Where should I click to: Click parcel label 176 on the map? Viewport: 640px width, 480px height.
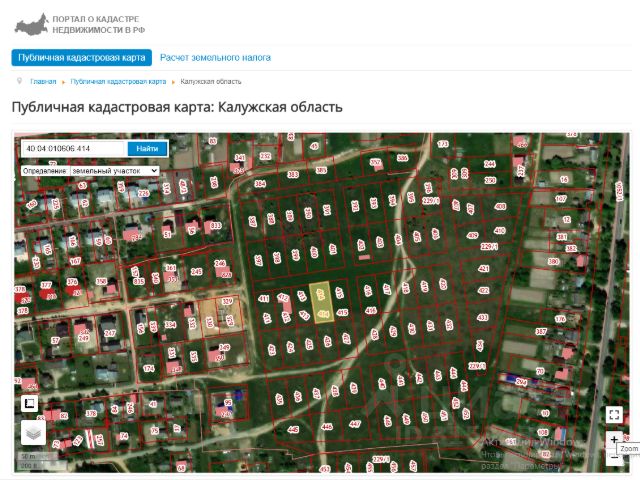(x=560, y=319)
